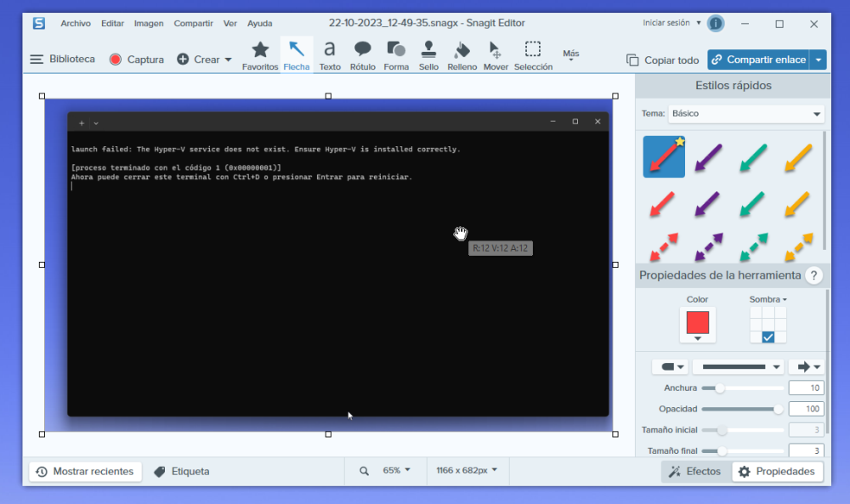Apply the top-row purple arrow quick style
The width and height of the screenshot is (850, 504).
pyautogui.click(x=709, y=157)
